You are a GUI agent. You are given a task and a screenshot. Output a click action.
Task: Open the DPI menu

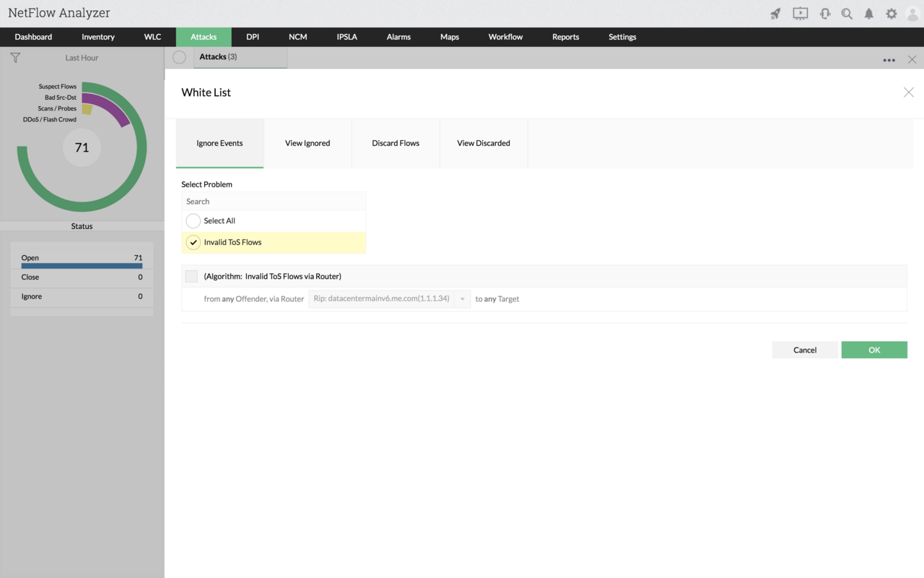point(253,37)
